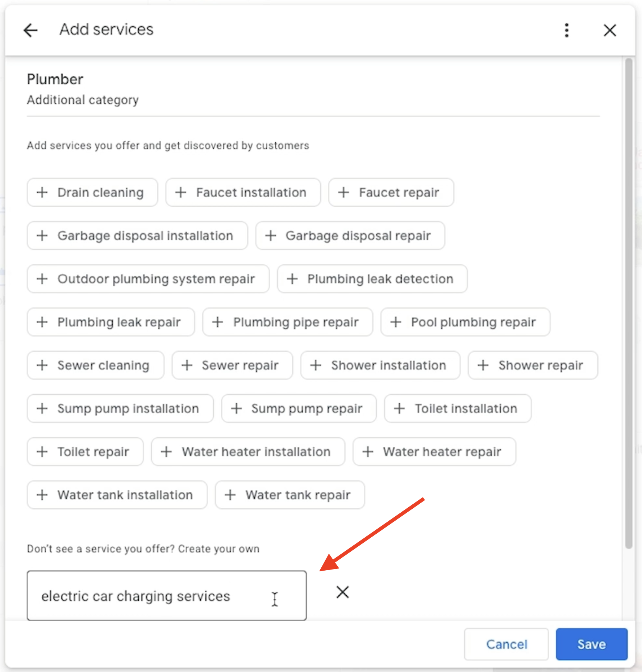This screenshot has height=672, width=642.
Task: Open the three-dot more options menu
Action: 567,30
